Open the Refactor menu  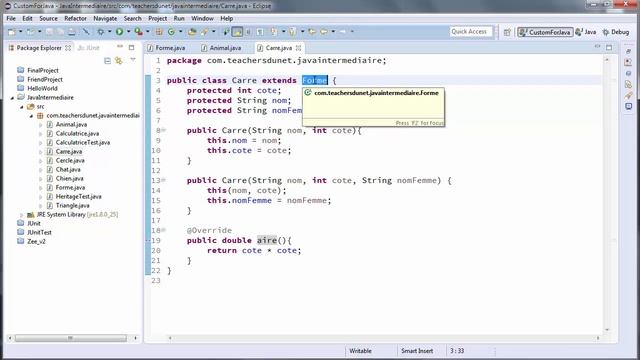(x=76, y=18)
